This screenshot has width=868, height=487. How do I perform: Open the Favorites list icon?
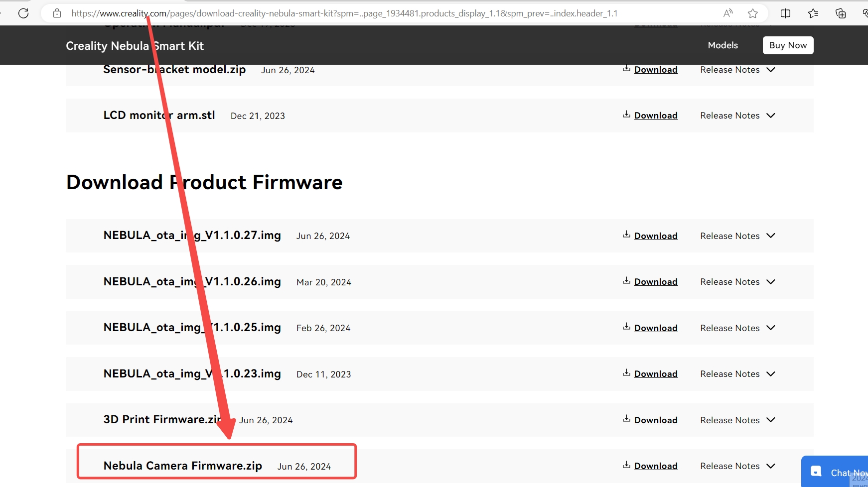click(813, 13)
